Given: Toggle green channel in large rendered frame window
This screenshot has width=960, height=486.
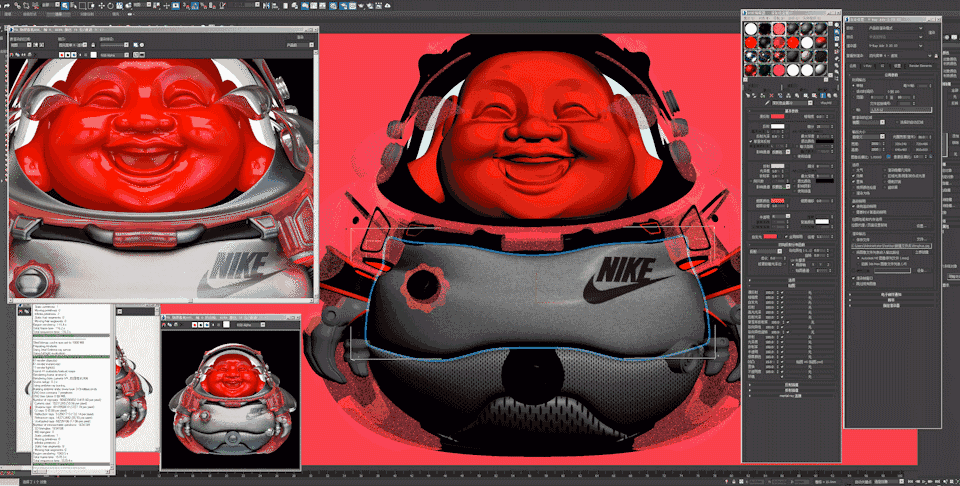Looking at the screenshot, I should tap(68, 54).
